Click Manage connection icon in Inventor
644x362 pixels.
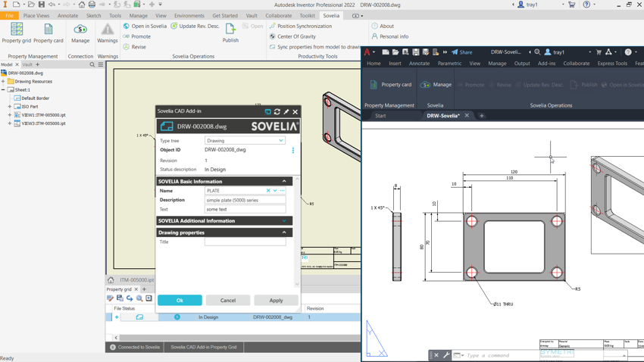tap(80, 33)
